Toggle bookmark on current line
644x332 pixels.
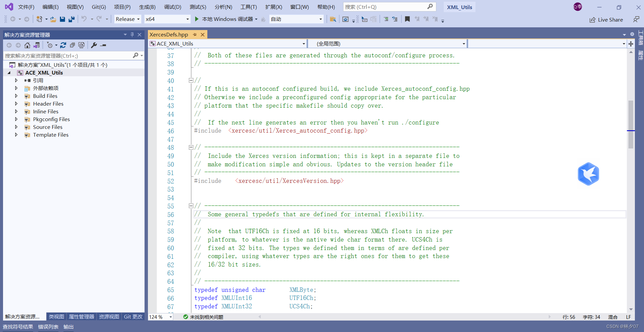tap(408, 19)
